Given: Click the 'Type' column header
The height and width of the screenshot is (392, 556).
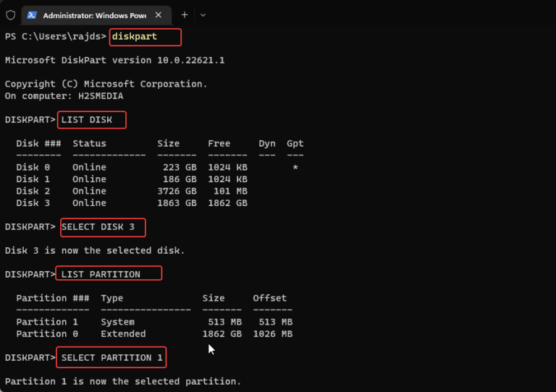Looking at the screenshot, I should [112, 298].
